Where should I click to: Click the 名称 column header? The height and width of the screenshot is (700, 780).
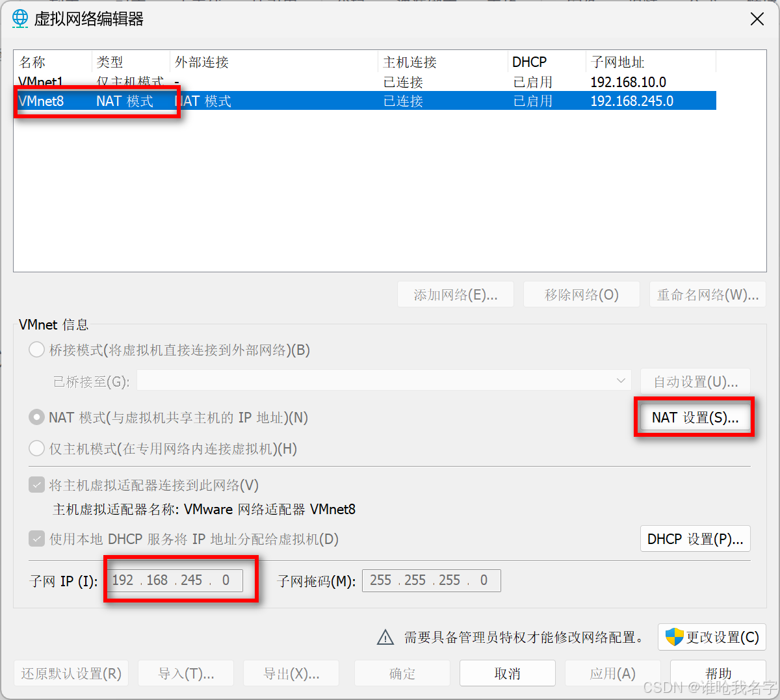(53, 62)
